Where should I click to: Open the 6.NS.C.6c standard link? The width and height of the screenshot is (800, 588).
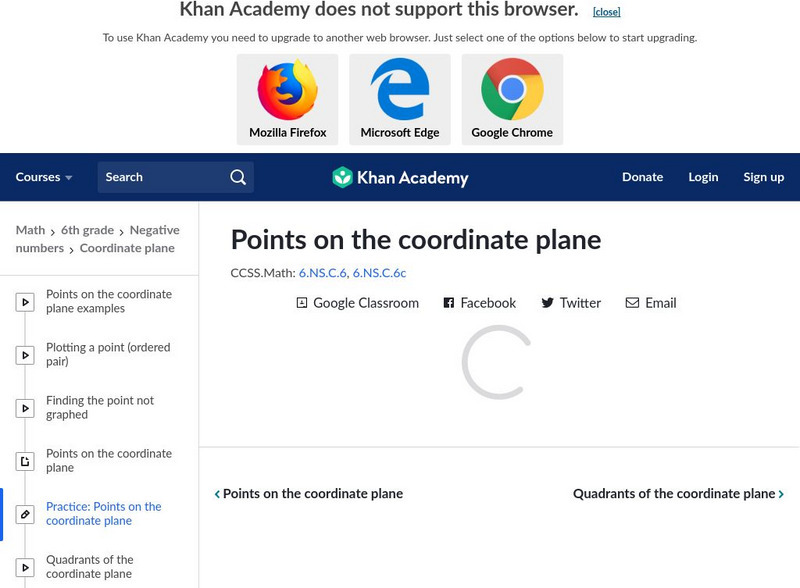click(379, 273)
